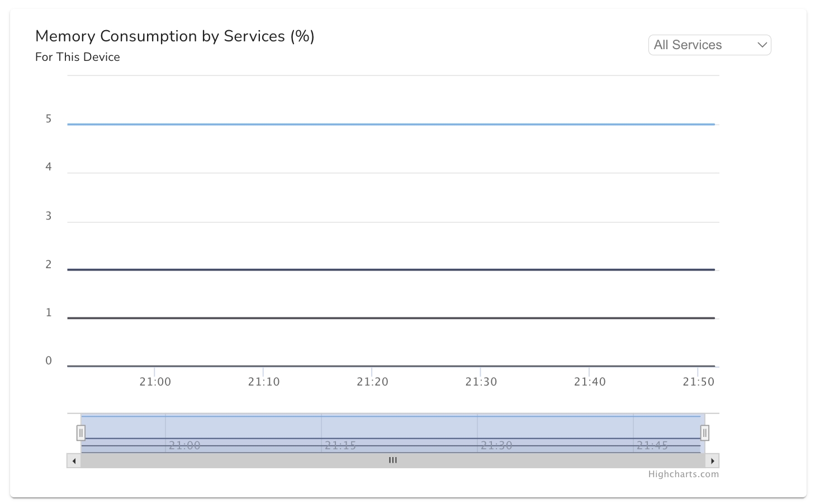Click the light blue series line at 5%
The image size is (815, 504).
click(x=391, y=124)
